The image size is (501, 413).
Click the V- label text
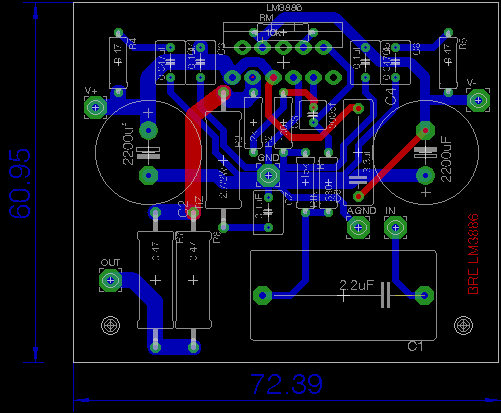tap(471, 83)
